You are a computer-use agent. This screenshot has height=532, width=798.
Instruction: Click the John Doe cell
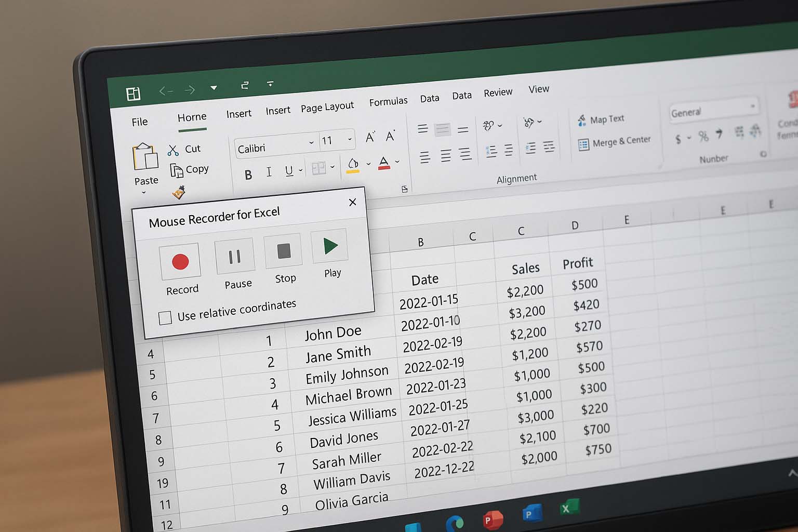click(x=332, y=333)
